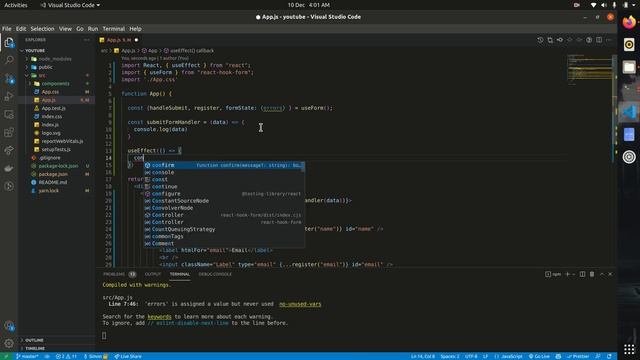This screenshot has height=360, width=640.
Task: Click the split editor icon
Action: [x=599, y=40]
